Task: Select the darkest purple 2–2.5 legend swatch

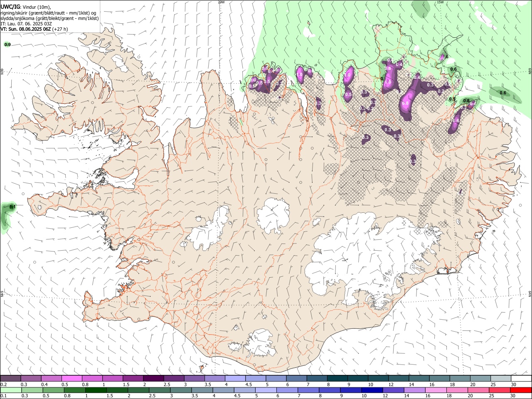Action: (x=153, y=379)
